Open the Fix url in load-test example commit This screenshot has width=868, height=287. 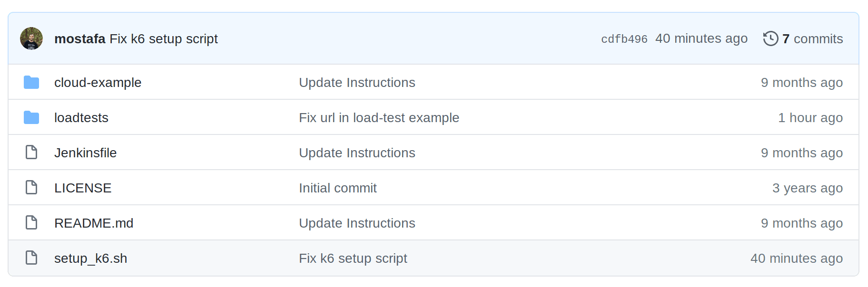click(379, 117)
